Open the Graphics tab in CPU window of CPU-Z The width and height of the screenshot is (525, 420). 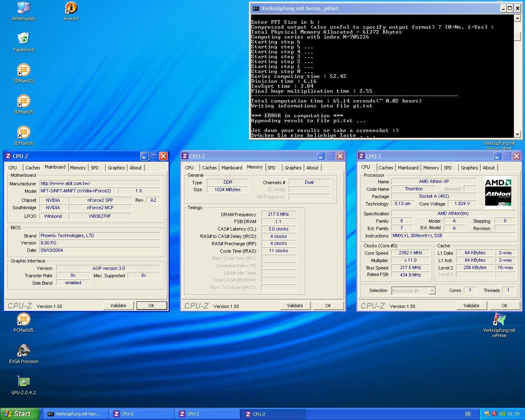click(x=470, y=168)
